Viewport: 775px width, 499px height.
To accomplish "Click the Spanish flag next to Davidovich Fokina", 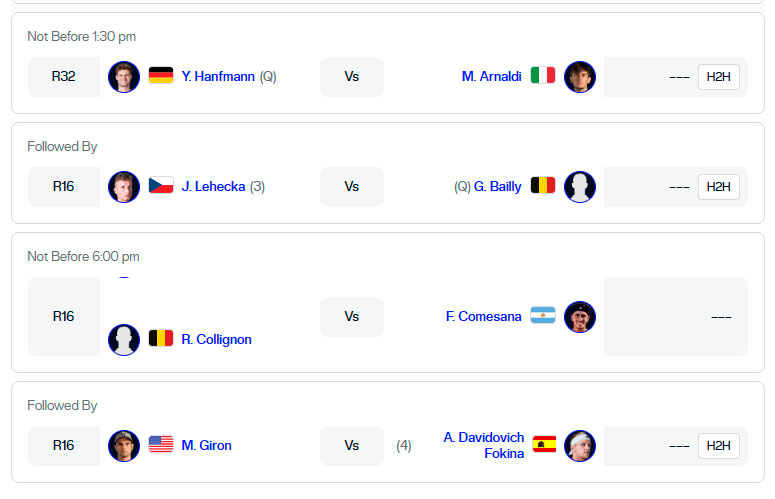I will 545,445.
